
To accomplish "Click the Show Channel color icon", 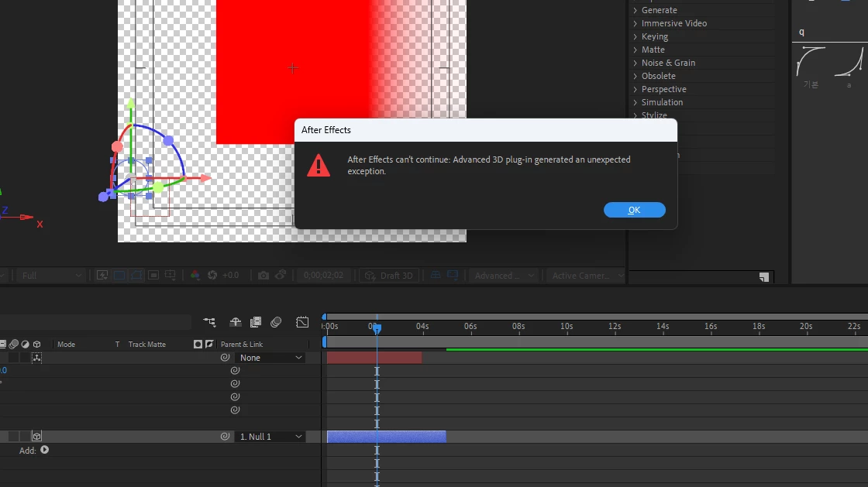I will click(x=195, y=276).
